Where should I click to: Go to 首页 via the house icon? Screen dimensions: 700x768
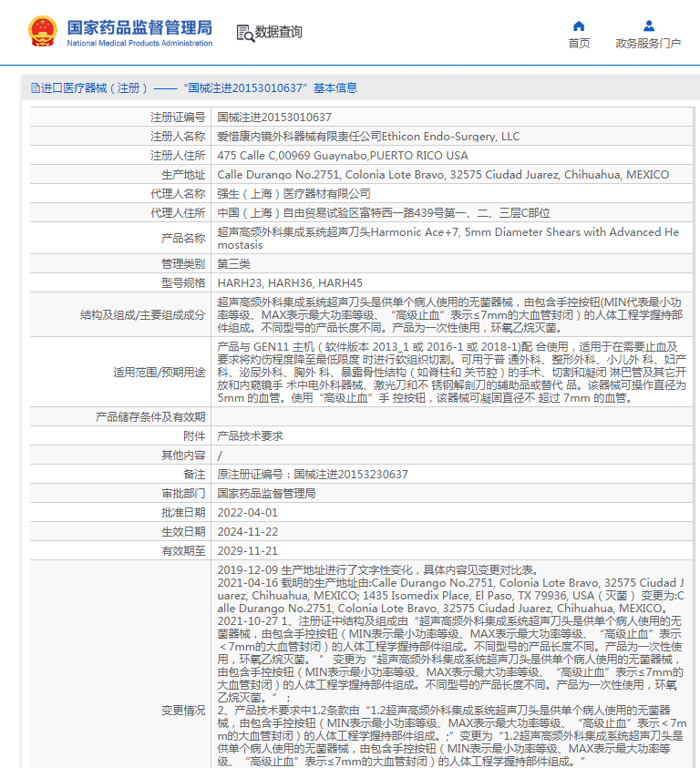click(x=579, y=26)
